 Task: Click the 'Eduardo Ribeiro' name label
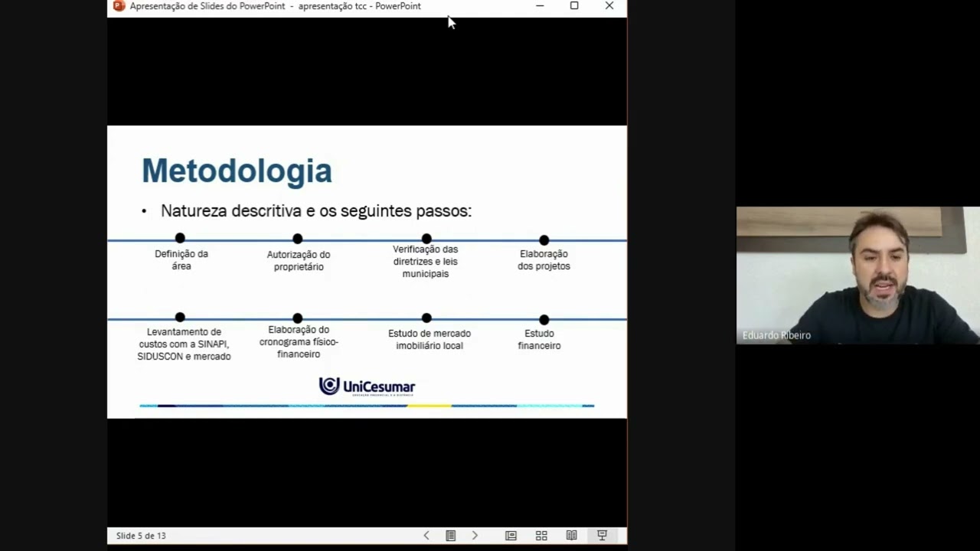pos(776,335)
